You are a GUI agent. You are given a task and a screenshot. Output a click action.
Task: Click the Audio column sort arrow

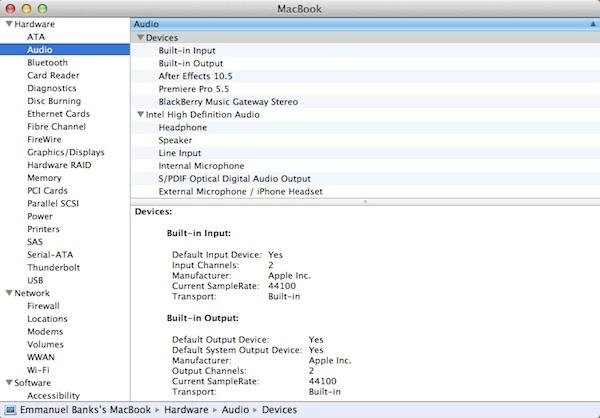click(593, 24)
